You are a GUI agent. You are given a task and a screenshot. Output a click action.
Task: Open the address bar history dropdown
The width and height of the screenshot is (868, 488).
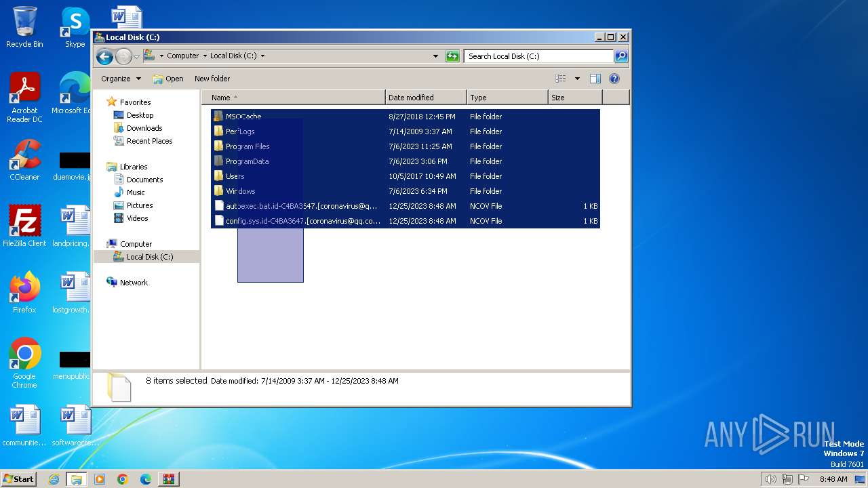click(x=435, y=56)
